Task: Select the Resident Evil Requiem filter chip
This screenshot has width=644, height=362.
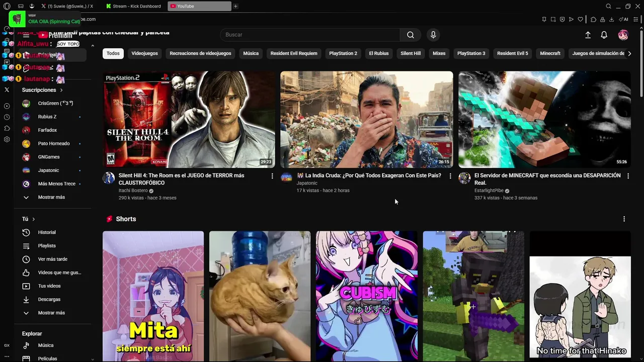Action: pos(294,53)
